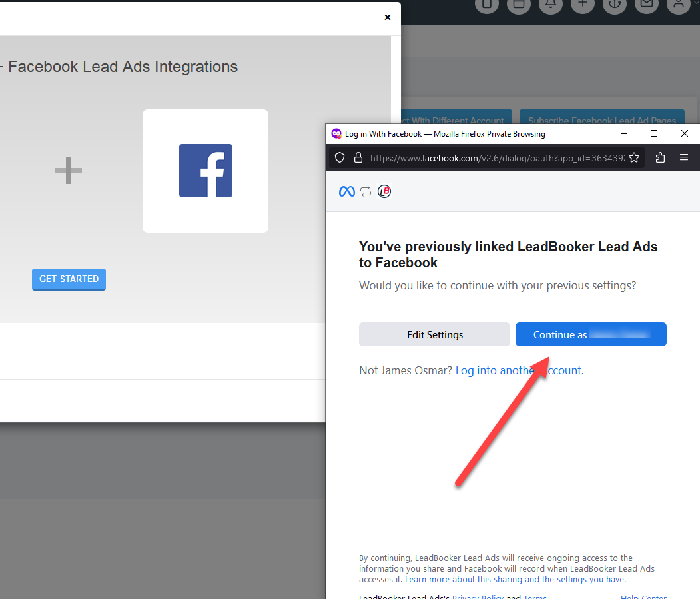Bookmark page with the star icon
700x599 pixels.
pyautogui.click(x=634, y=158)
